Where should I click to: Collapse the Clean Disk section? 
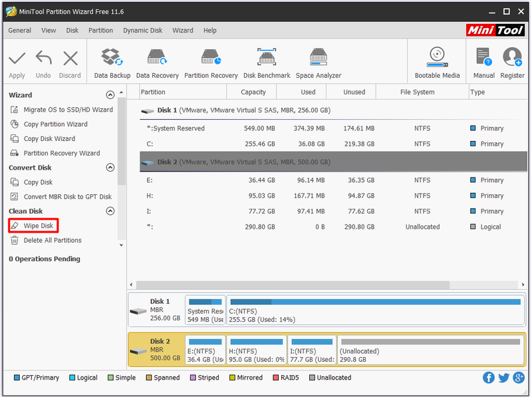(110, 211)
